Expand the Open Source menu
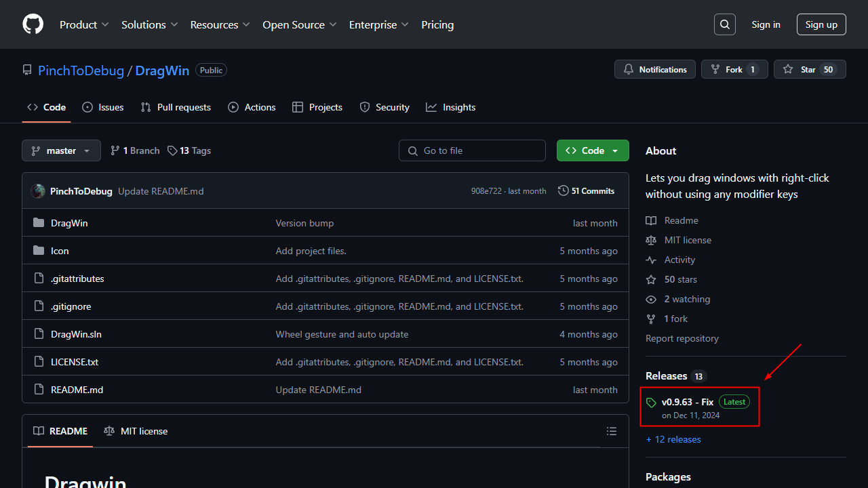 (300, 24)
